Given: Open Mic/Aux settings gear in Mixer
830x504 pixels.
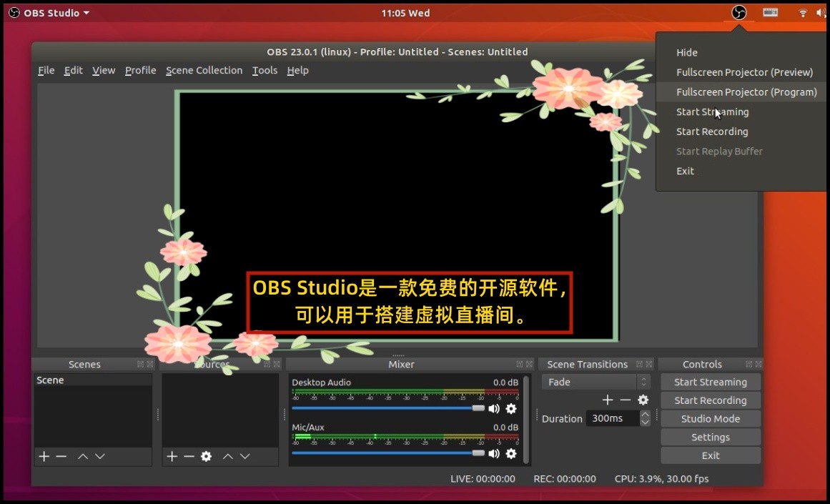Looking at the screenshot, I should point(511,453).
